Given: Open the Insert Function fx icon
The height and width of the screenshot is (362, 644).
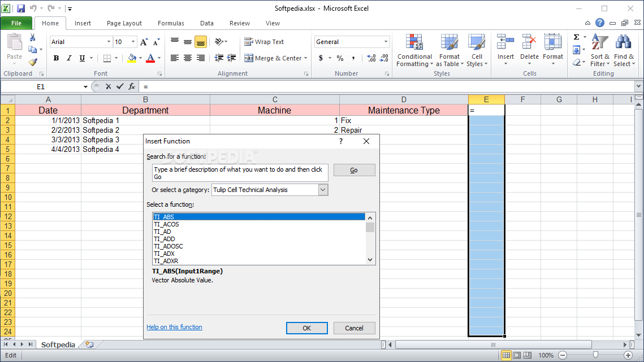Looking at the screenshot, I should click(x=132, y=86).
